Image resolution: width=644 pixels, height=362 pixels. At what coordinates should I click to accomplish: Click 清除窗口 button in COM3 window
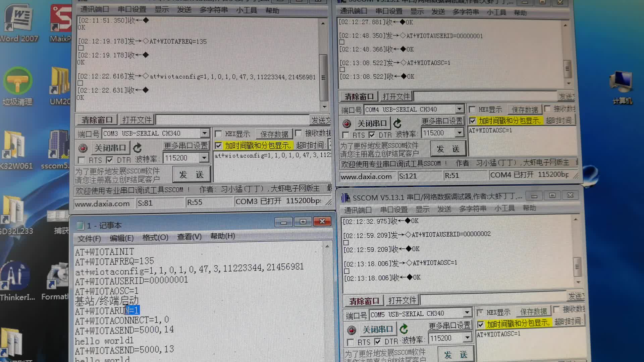97,120
